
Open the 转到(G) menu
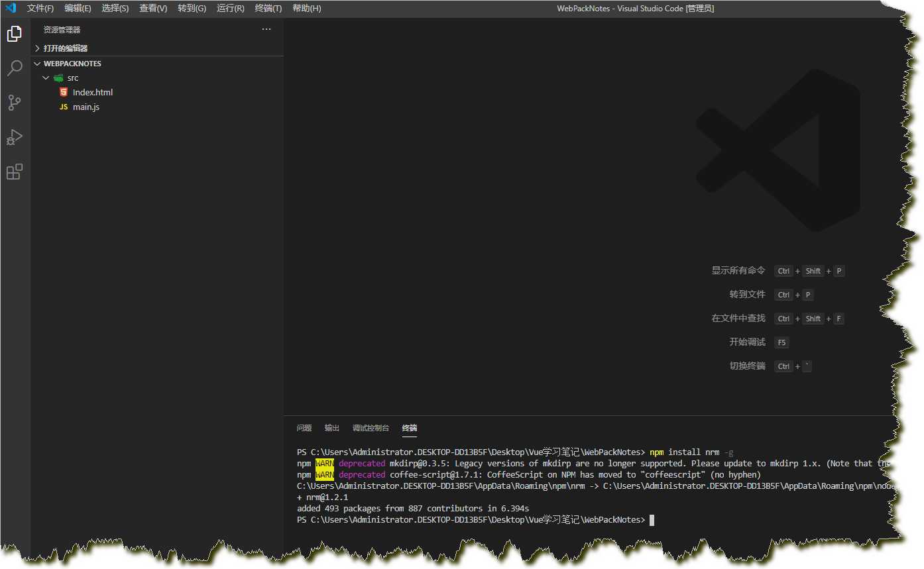point(192,9)
